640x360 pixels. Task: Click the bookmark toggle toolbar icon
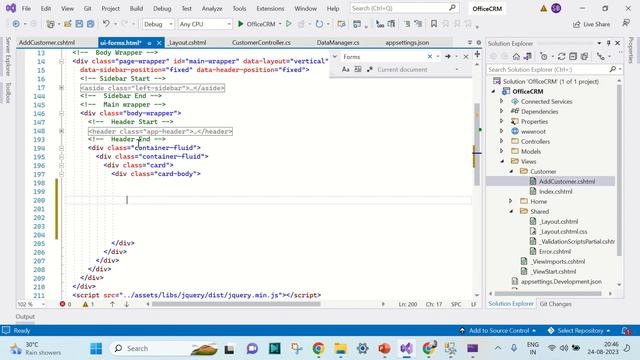pyautogui.click(x=434, y=24)
